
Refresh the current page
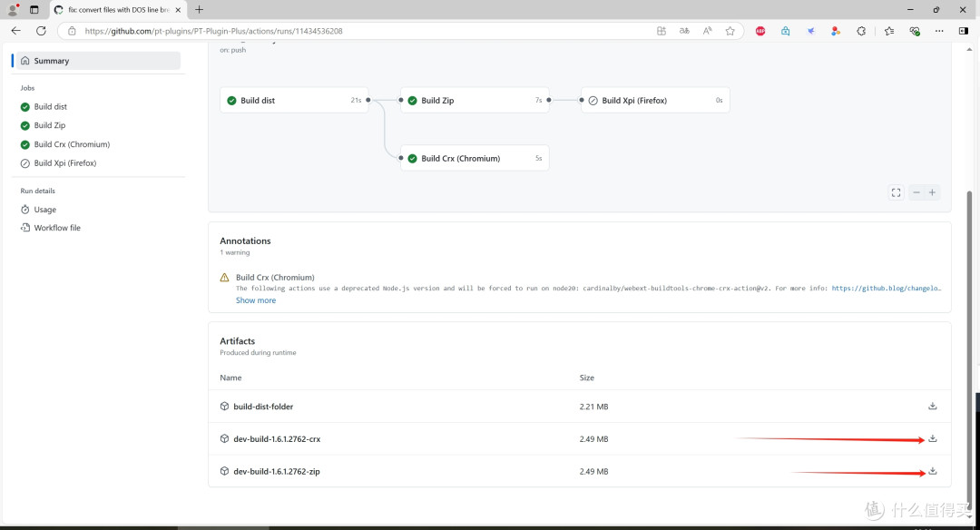coord(41,31)
